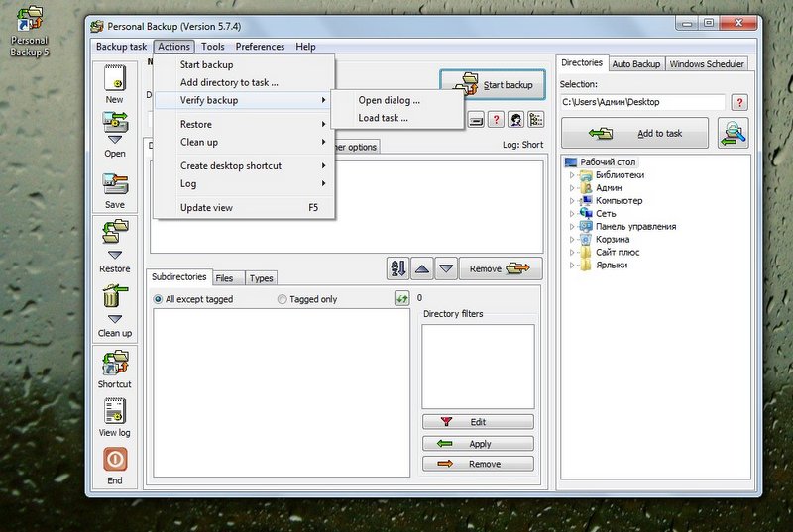Image resolution: width=793 pixels, height=532 pixels.
Task: Click the Shortcut icon in sidebar
Action: click(x=115, y=363)
